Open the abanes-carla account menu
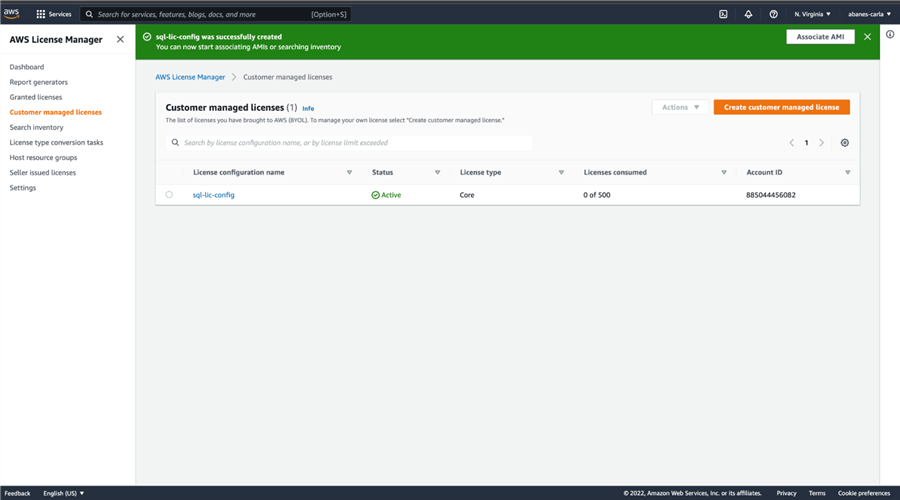The height and width of the screenshot is (500, 900). 869,14
